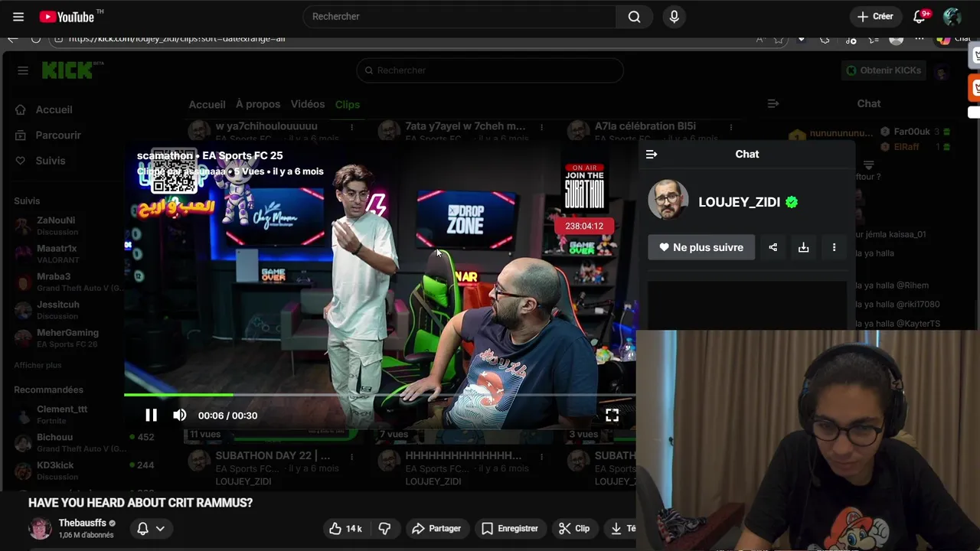Viewport: 980px width, 551px height.
Task: Open the 'SUBATHON DAY 22' clip title
Action: coord(273,455)
